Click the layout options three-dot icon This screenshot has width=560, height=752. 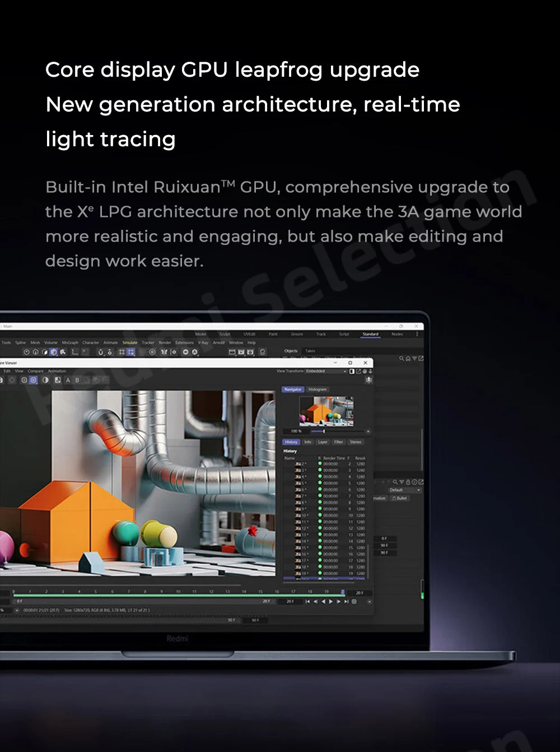[417, 334]
